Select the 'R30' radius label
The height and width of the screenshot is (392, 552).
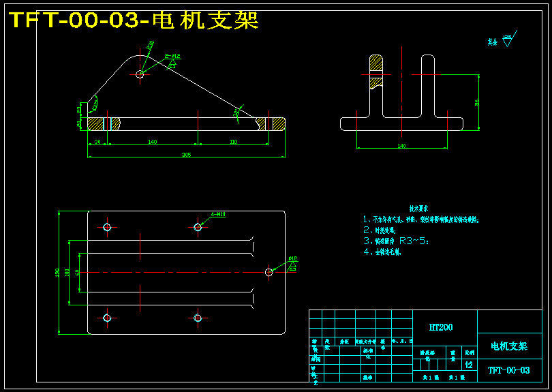pyautogui.click(x=151, y=45)
